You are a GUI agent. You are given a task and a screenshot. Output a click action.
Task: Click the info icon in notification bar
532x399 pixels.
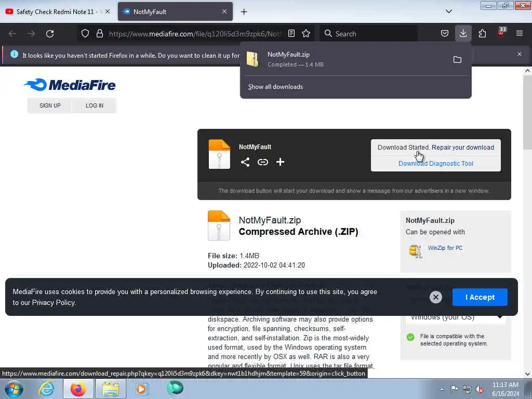pos(14,54)
